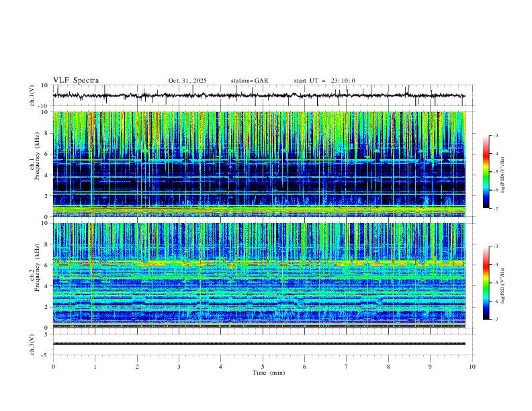This screenshot has height=411, width=532.
Task: Click the "Time (min)" axis label
Action: point(269,373)
